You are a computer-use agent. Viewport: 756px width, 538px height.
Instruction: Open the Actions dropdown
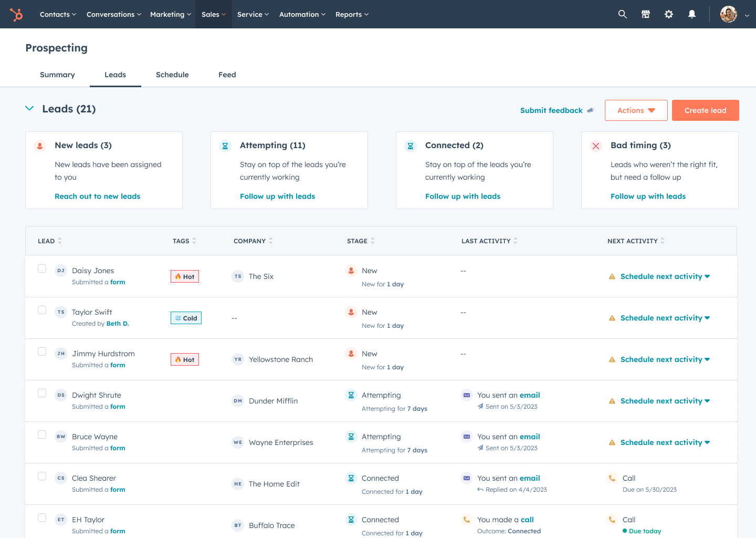point(636,110)
